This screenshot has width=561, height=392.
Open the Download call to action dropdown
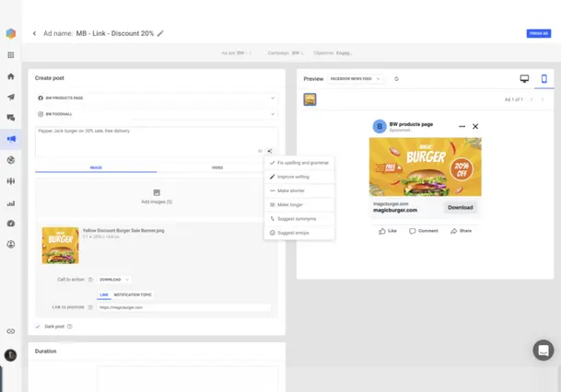click(114, 280)
